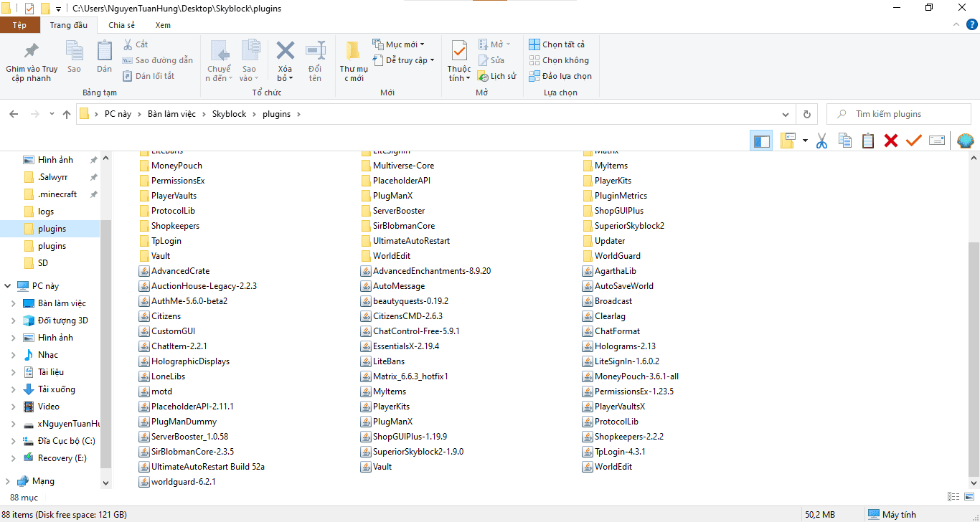
Task: Minimize the ribbon with the chevron near Help
Action: coord(955,24)
